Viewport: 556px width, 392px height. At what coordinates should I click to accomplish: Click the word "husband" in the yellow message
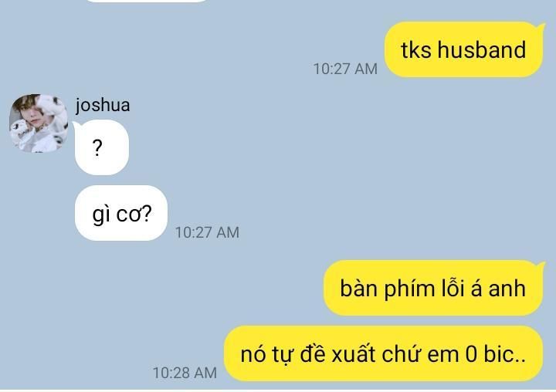point(482,49)
